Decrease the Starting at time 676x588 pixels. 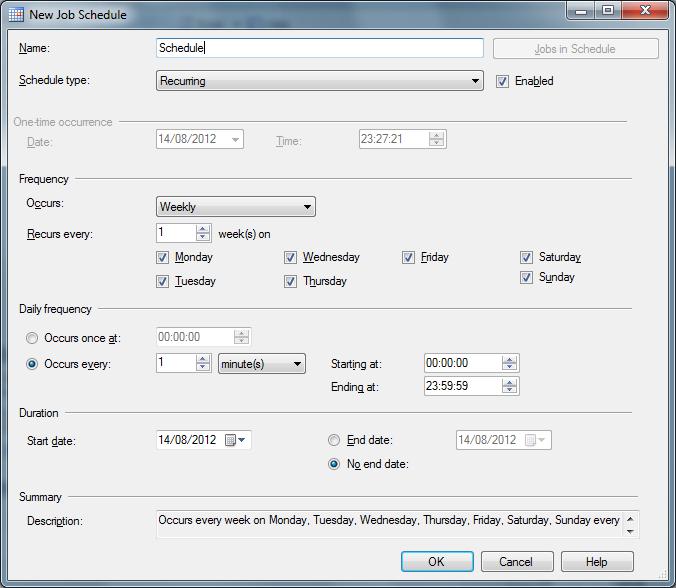click(509, 367)
